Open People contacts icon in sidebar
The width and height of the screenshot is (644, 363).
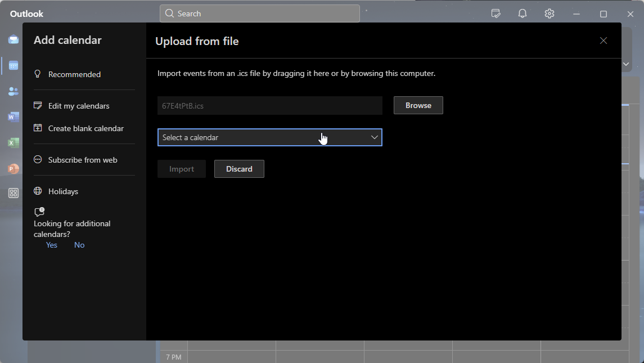(x=13, y=91)
